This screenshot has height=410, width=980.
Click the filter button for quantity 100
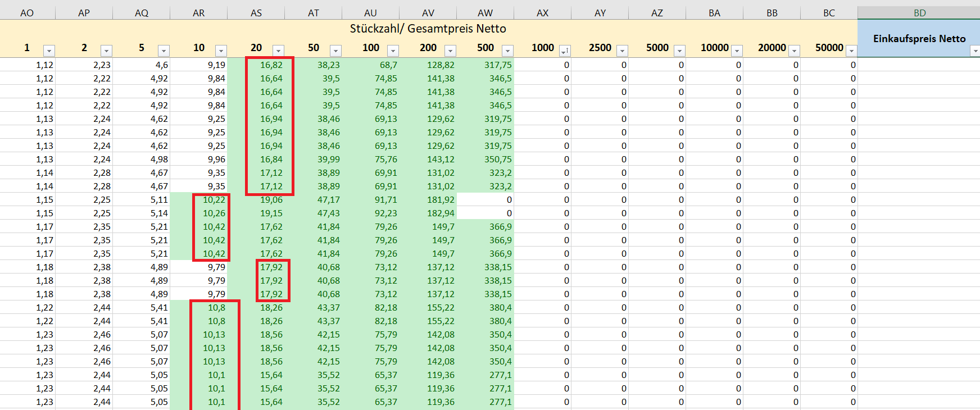coord(393,51)
